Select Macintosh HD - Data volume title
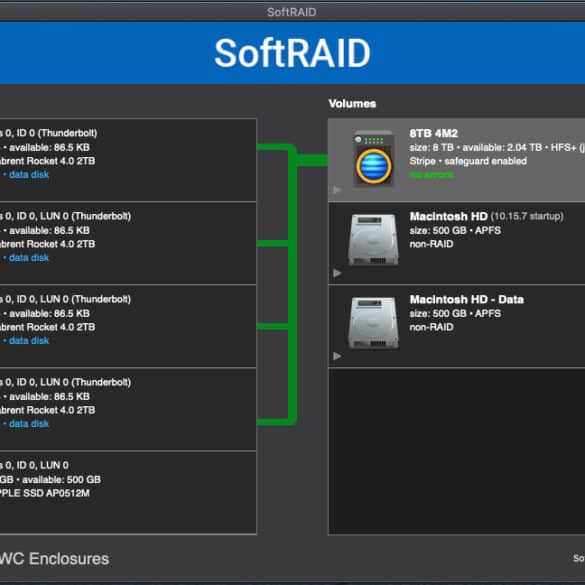Image resolution: width=585 pixels, height=585 pixels. click(467, 300)
